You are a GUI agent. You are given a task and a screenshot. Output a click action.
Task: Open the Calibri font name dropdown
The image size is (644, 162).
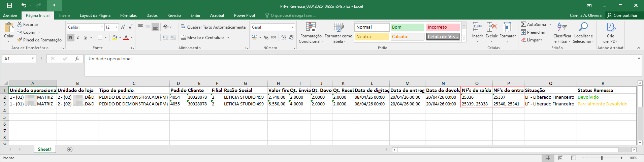click(102, 27)
